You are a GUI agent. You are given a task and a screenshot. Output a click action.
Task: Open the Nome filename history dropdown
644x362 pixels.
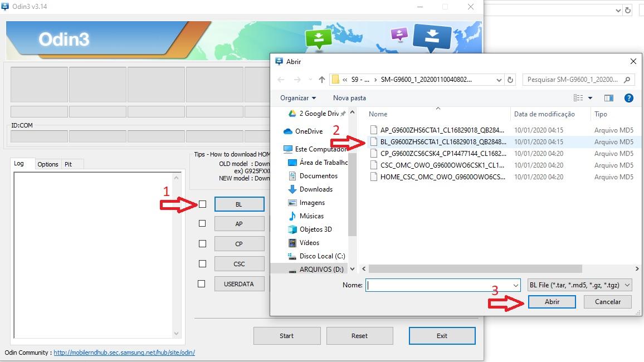(516, 285)
